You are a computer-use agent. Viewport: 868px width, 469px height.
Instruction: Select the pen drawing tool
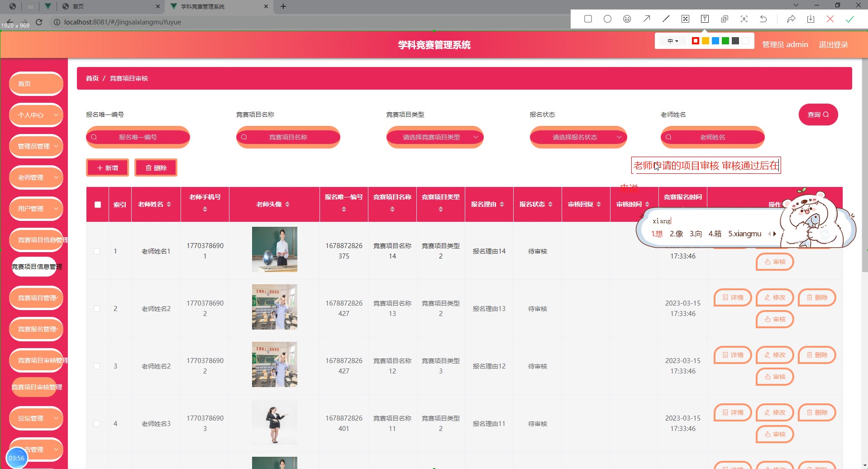tap(666, 19)
